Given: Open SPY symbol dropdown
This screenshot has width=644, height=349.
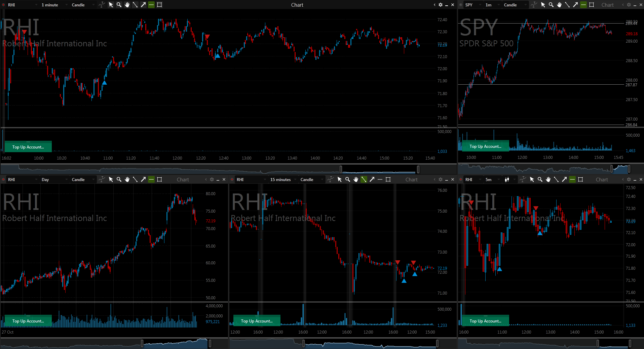Looking at the screenshot, I should [473, 5].
